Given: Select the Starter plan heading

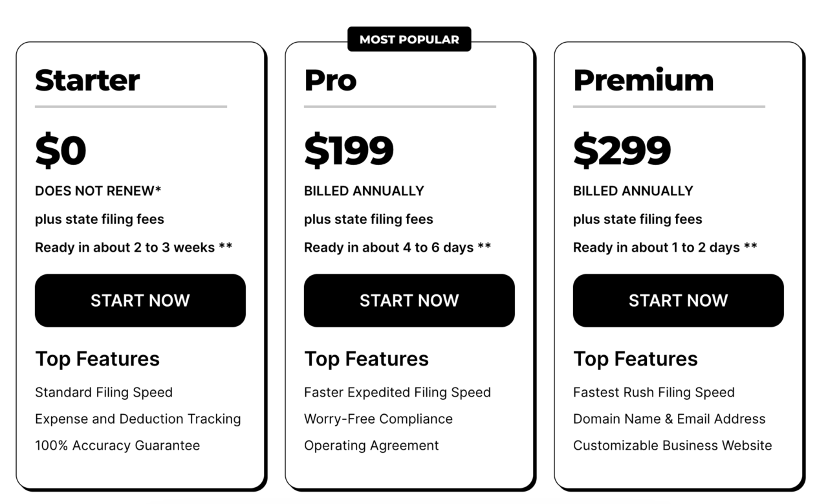Looking at the screenshot, I should coord(87,80).
